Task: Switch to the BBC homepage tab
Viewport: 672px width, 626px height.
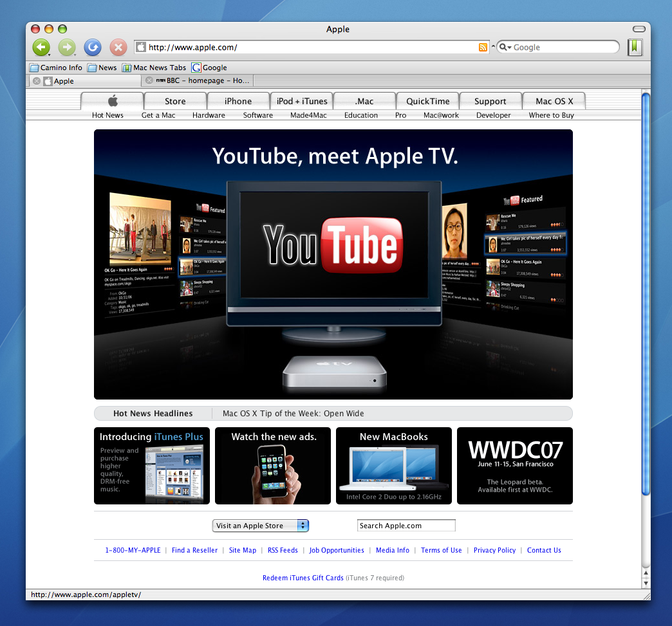Action: (x=198, y=80)
